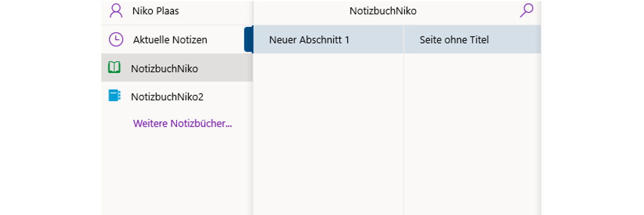
Task: Click the purple search magnifier icon
Action: (526, 11)
